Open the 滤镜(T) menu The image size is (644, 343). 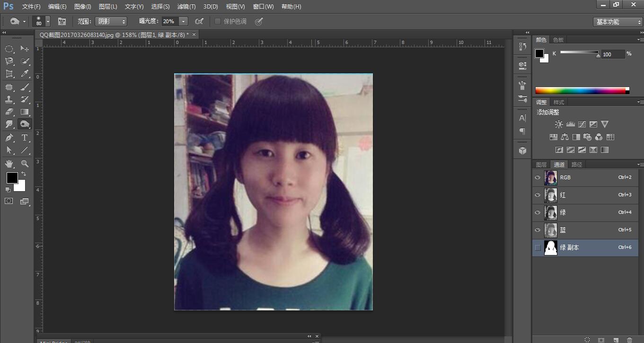186,7
